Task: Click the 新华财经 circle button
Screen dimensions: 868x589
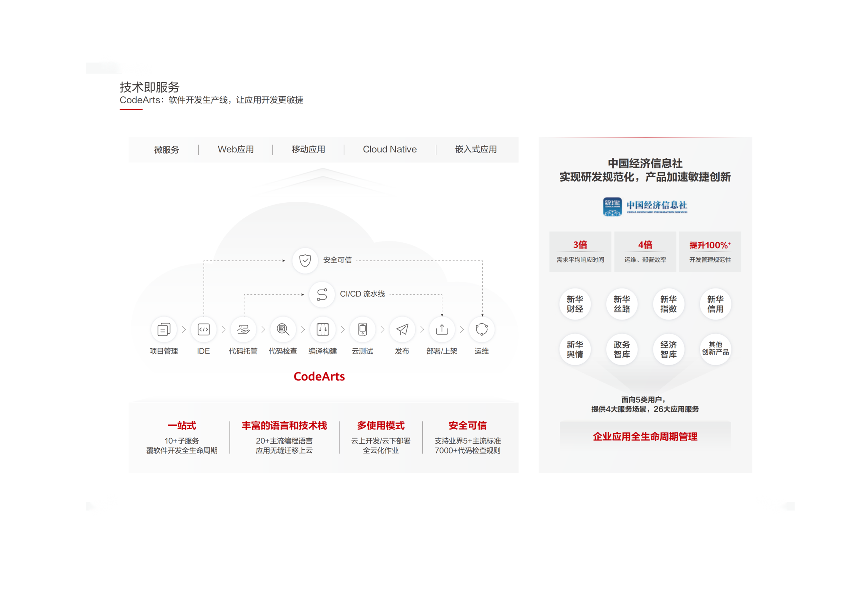Action: [x=575, y=304]
